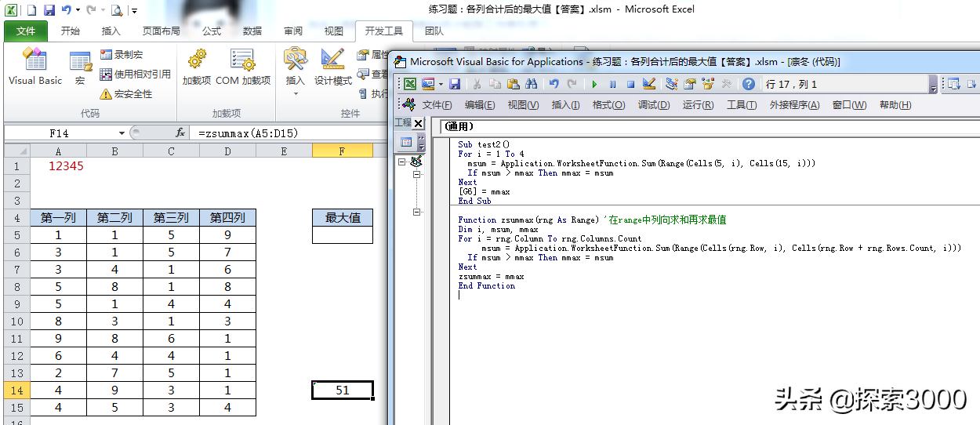This screenshot has height=425, width=980.
Task: Click insert UserForm icon in VBA toolbar
Action: pyautogui.click(x=428, y=84)
